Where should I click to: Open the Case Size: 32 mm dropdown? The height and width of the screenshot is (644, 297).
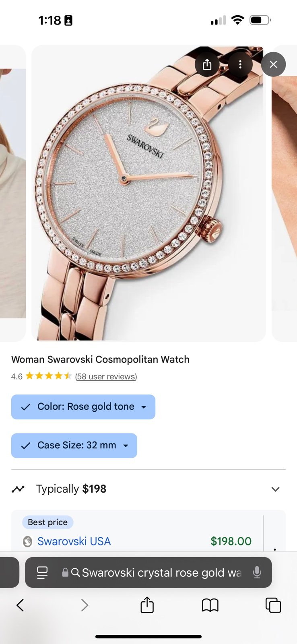[x=74, y=446]
